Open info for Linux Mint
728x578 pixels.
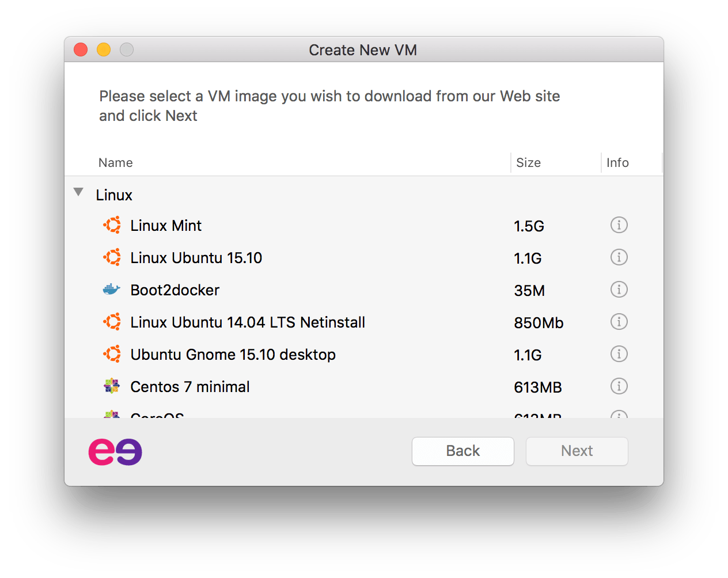click(x=619, y=225)
